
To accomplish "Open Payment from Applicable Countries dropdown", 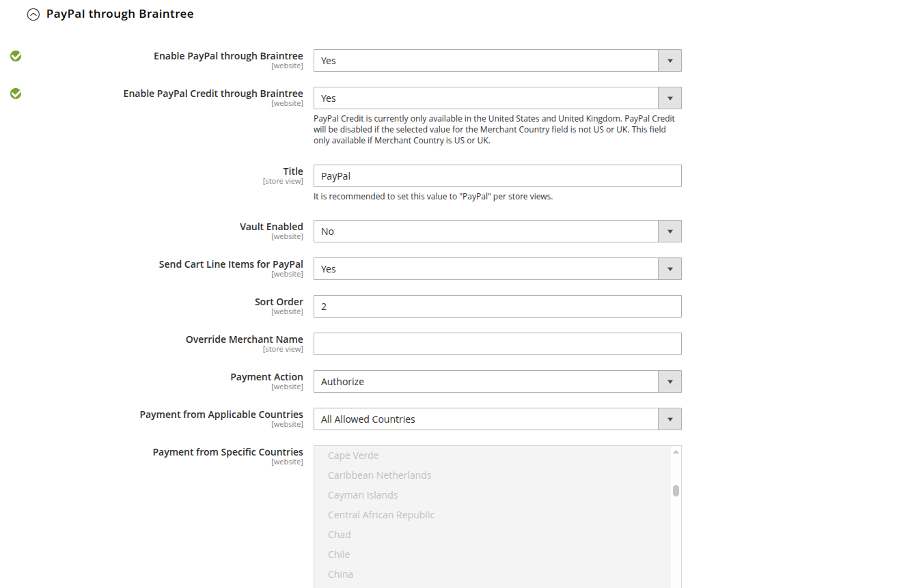I will coord(497,419).
